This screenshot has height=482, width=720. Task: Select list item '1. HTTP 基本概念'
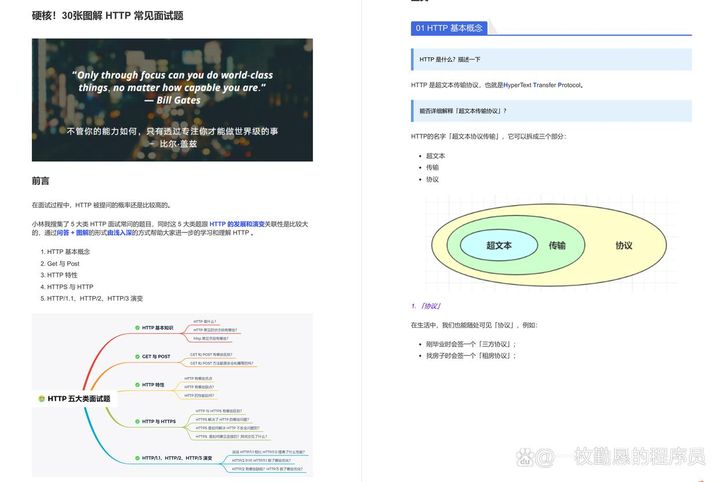[x=65, y=252]
